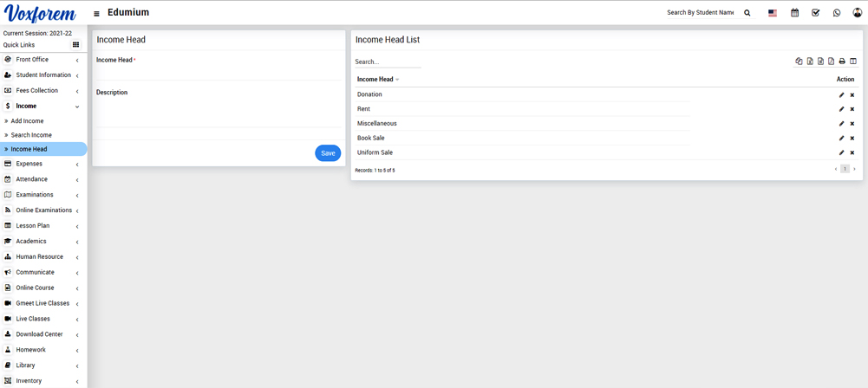Print the income head list
This screenshot has width=868, height=388.
coord(842,61)
